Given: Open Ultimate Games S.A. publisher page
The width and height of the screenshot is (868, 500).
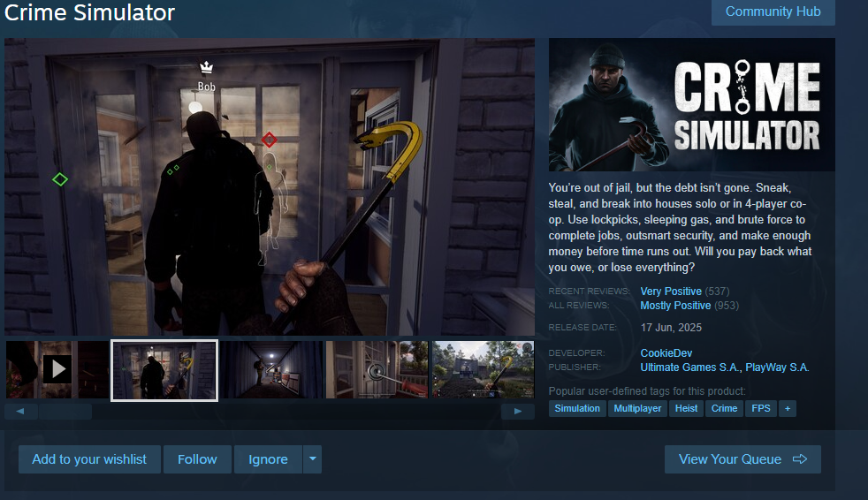Looking at the screenshot, I should pos(690,367).
